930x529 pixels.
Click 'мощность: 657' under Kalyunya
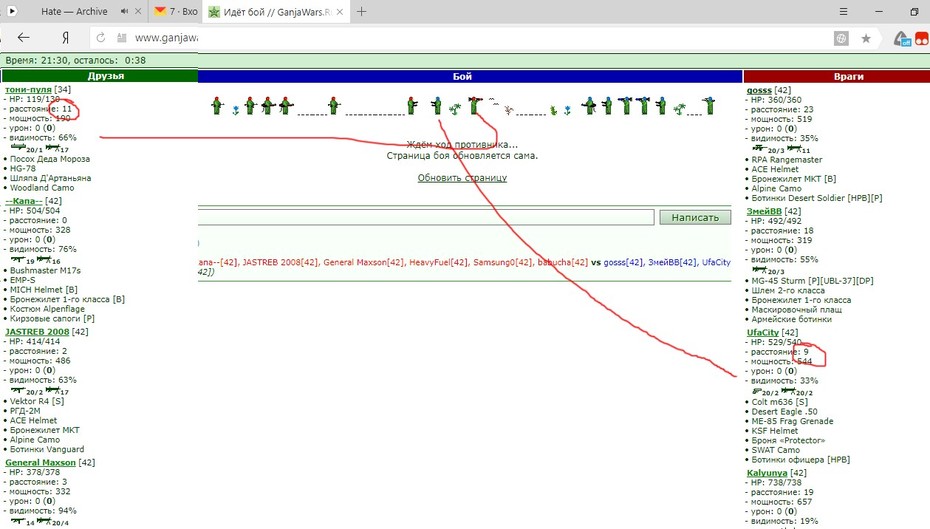782,502
